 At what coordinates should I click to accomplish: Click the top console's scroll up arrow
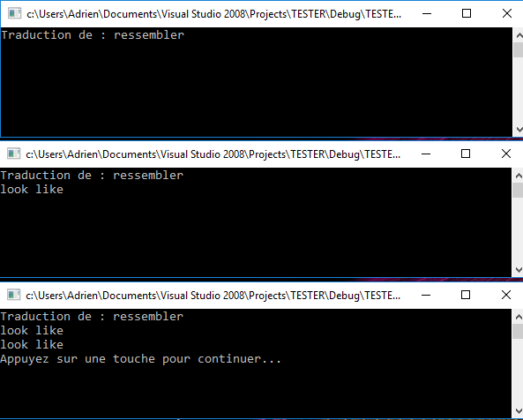tap(519, 35)
